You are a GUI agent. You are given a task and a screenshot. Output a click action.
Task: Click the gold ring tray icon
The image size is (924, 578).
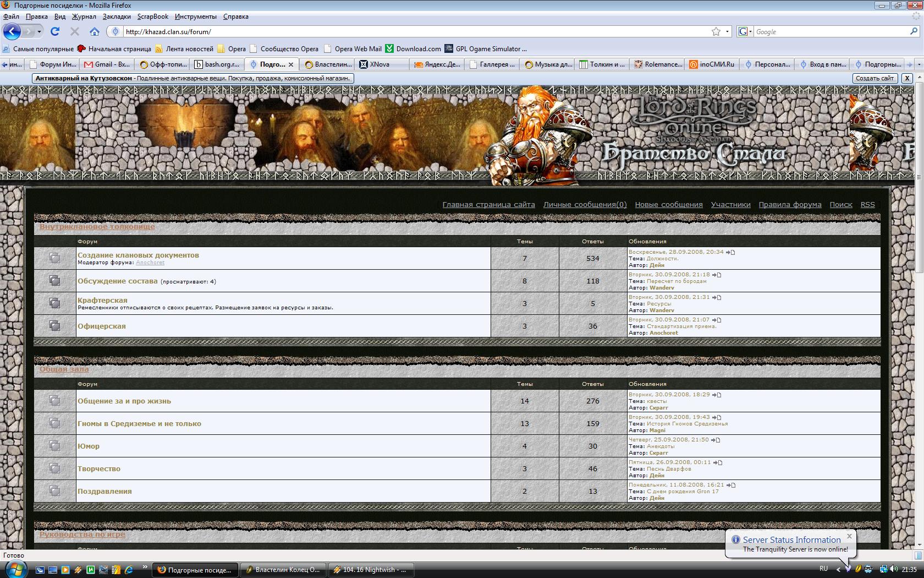[858, 569]
